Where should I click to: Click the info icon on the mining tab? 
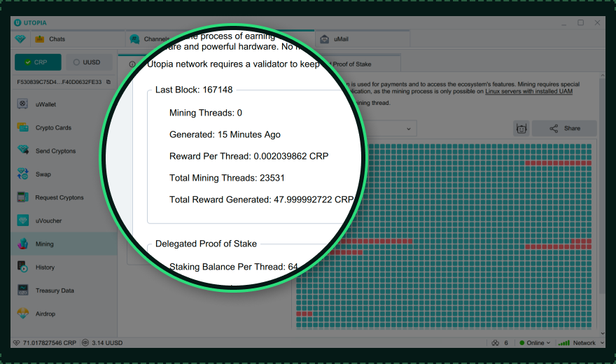[132, 64]
